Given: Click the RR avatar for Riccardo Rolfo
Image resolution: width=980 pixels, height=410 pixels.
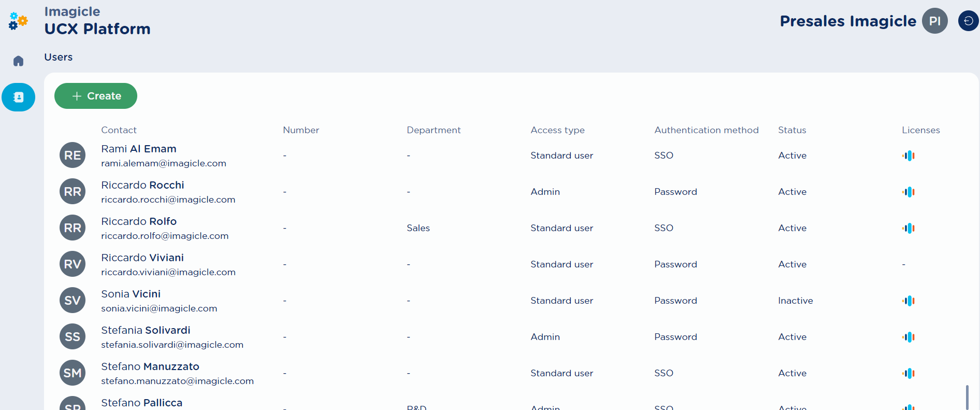Looking at the screenshot, I should click(73, 228).
